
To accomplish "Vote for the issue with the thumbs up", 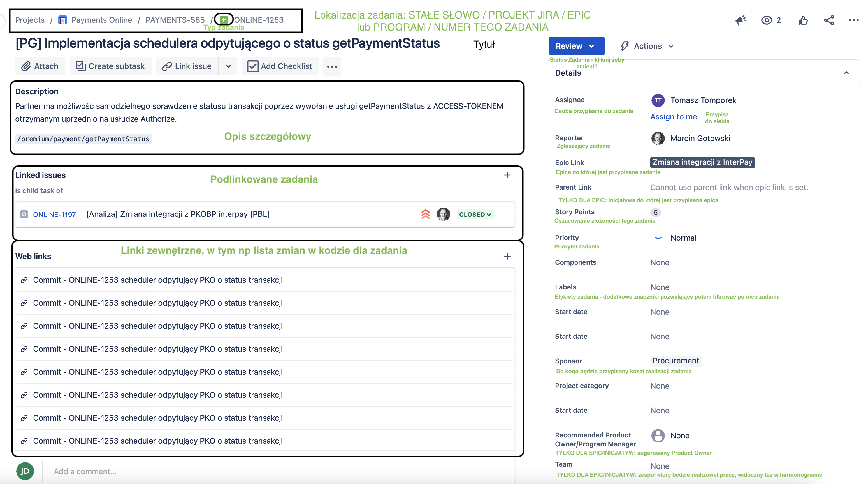I will click(803, 20).
